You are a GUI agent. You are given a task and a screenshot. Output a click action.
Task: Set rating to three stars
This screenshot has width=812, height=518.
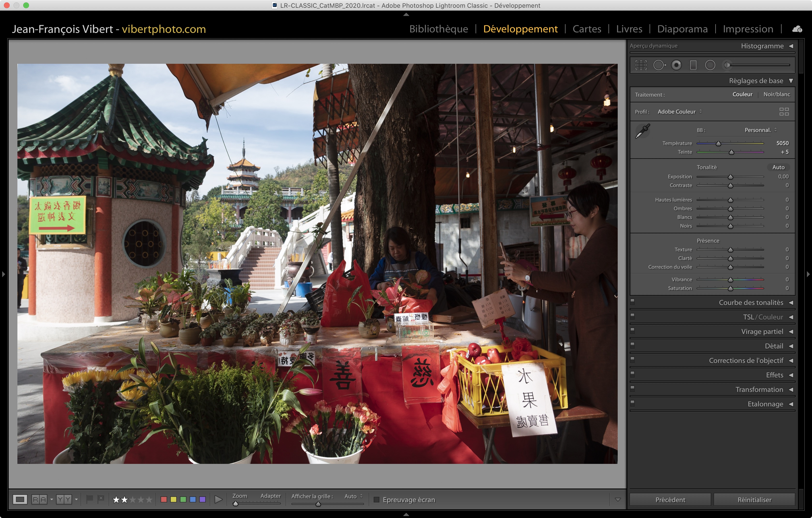(x=133, y=499)
